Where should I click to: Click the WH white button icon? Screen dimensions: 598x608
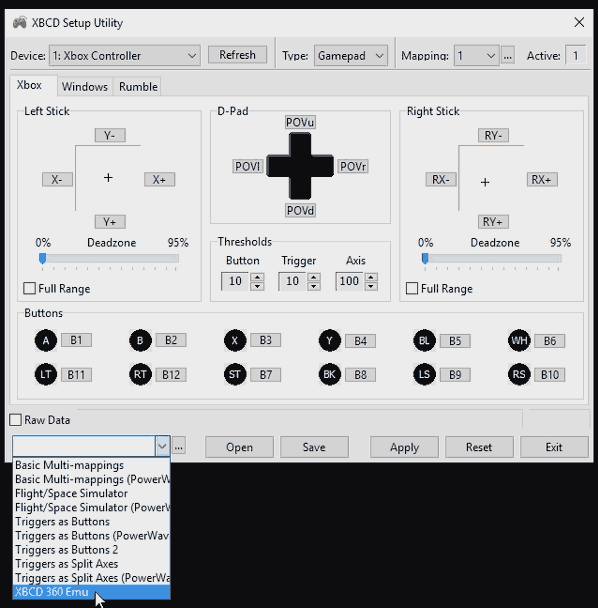[x=519, y=340]
